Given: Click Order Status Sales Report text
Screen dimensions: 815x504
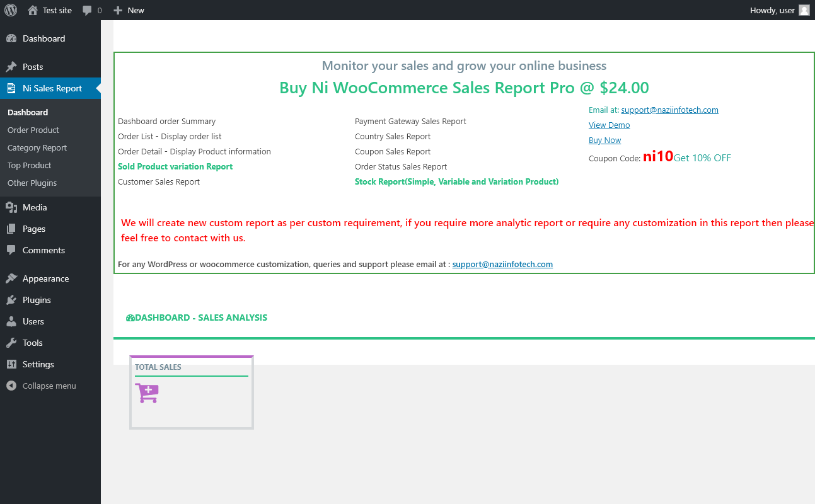Looking at the screenshot, I should pos(401,166).
